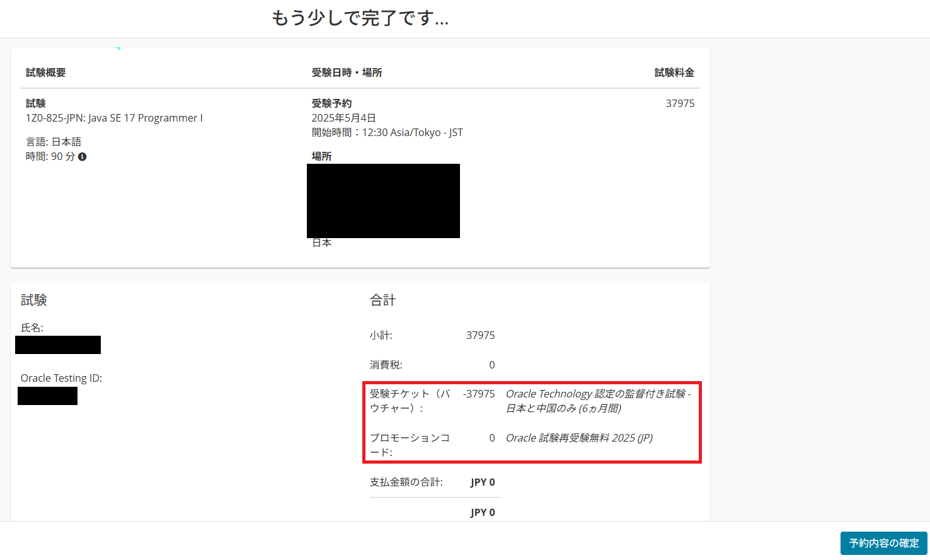Click the もう少しで完了です... page heading
The width and height of the screenshot is (930, 560).
(x=360, y=18)
